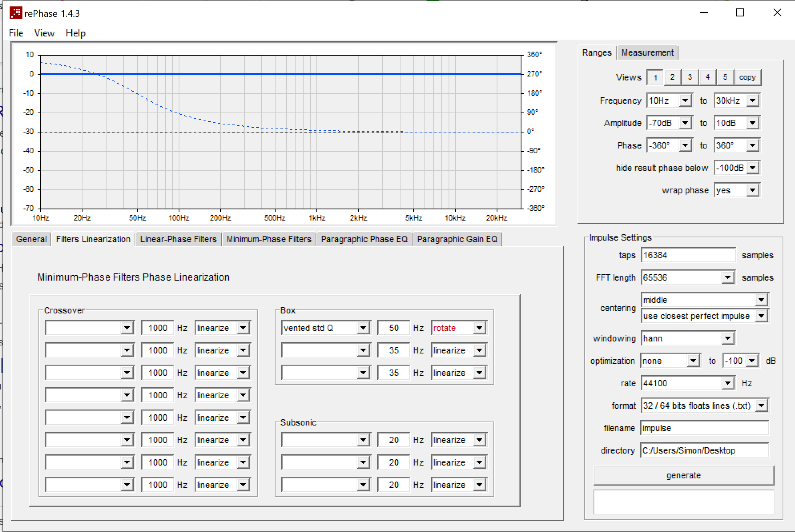
Task: Switch to the Linear-Phase Filters tab
Action: point(178,239)
